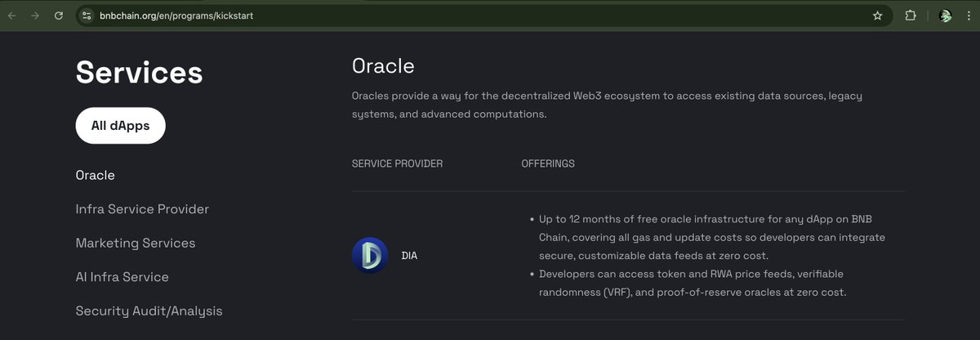
Task: Click the DIA service provider name
Action: 409,256
